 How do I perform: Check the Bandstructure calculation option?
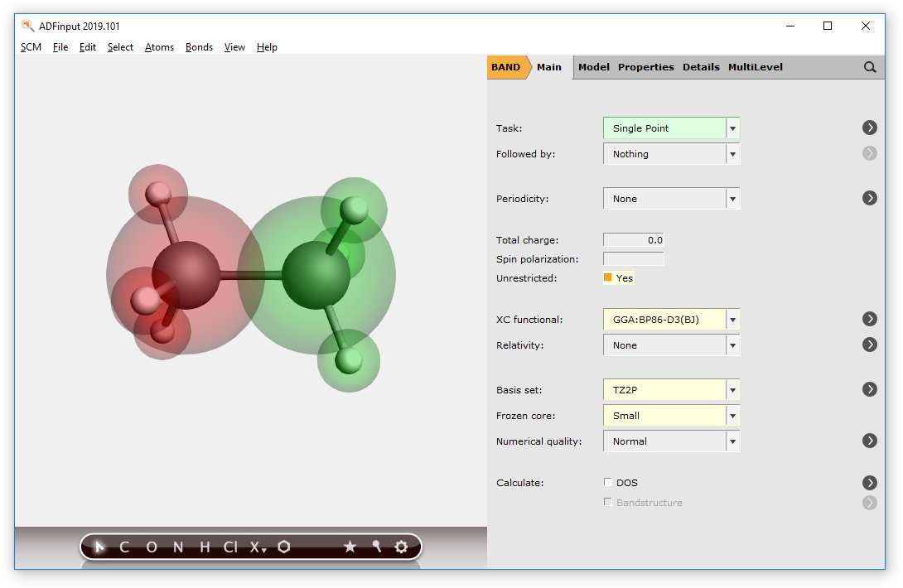coord(607,503)
